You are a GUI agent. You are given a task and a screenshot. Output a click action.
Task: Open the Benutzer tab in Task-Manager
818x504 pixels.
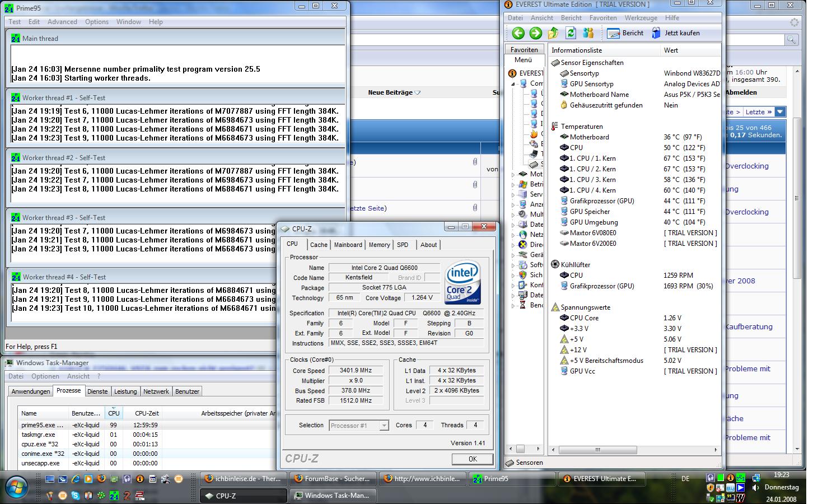pyautogui.click(x=187, y=391)
